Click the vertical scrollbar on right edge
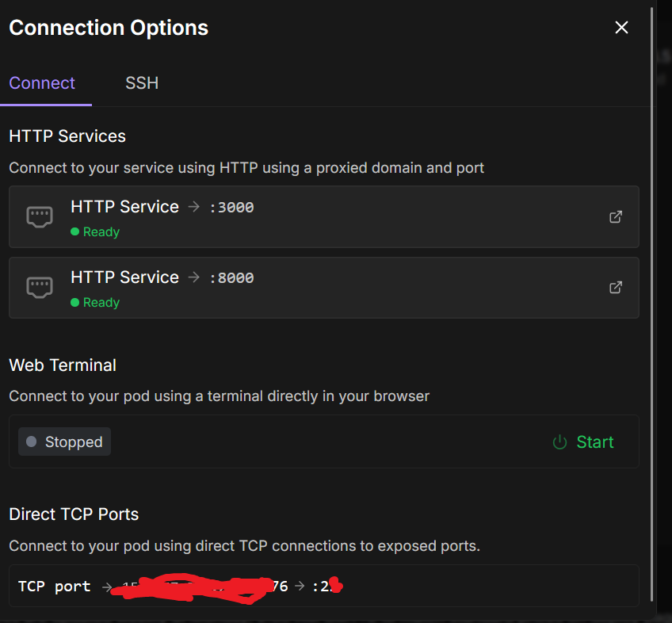 click(652, 301)
